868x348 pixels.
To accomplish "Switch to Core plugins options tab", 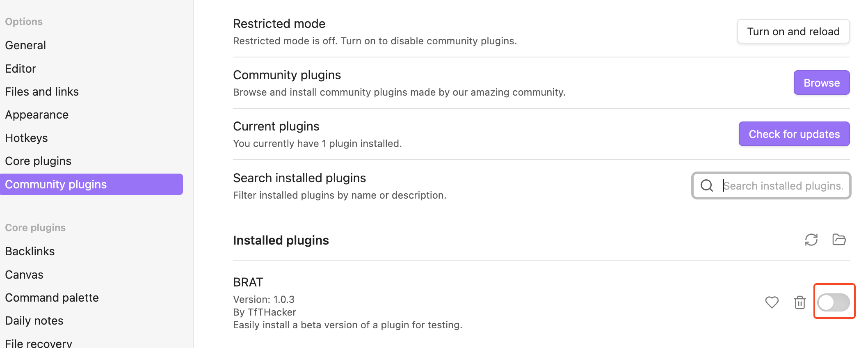I will (38, 161).
